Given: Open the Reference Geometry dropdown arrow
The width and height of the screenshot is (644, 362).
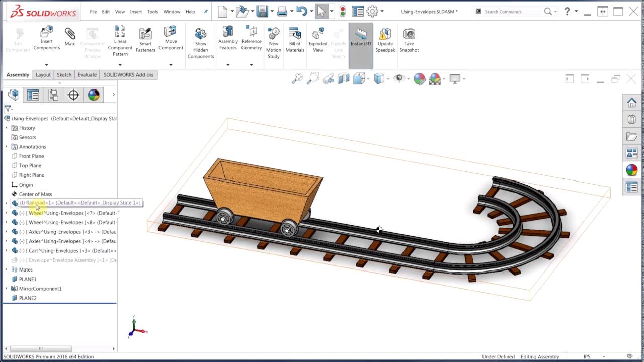Looking at the screenshot, I should (x=251, y=65).
